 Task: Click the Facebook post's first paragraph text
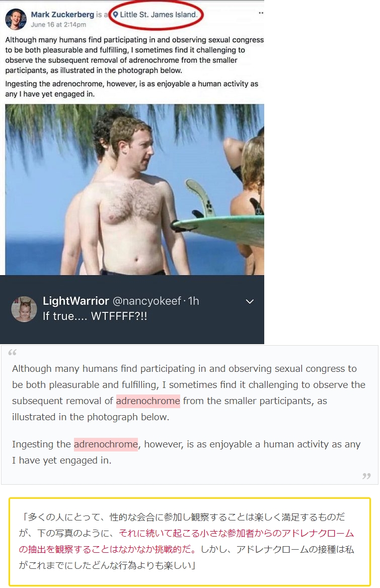click(x=134, y=55)
